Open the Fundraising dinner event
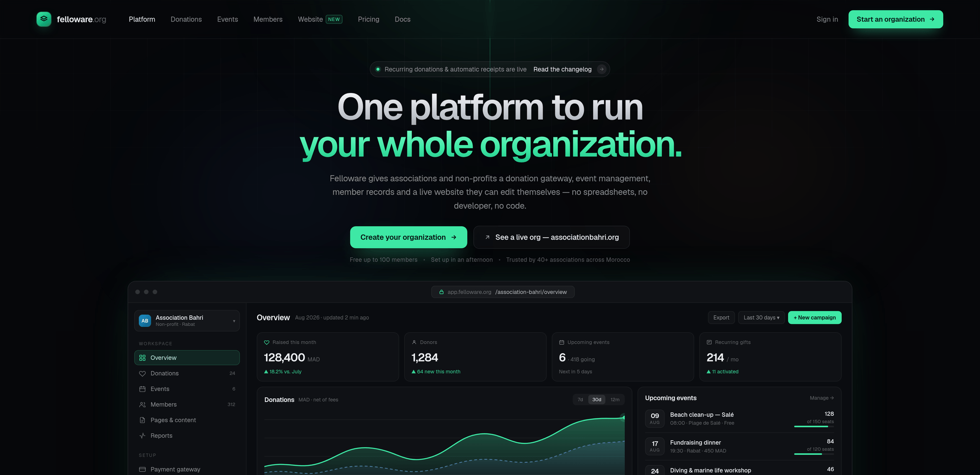980x475 pixels. coord(740,446)
